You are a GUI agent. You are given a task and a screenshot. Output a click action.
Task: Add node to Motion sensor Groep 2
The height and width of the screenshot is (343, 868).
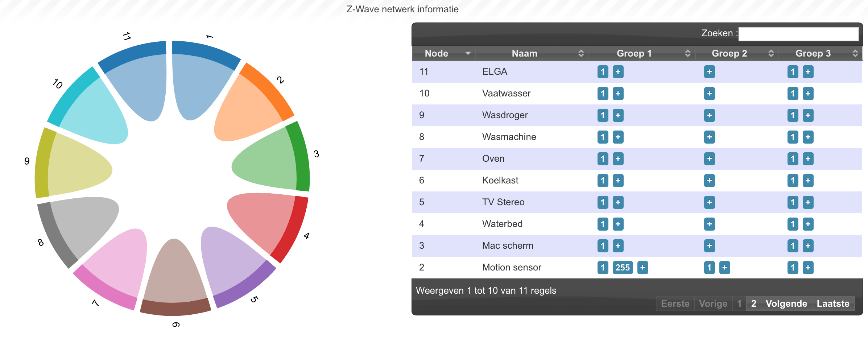724,268
